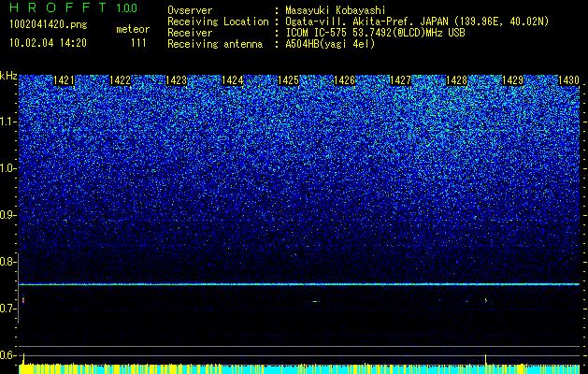Click the 1.0 frequency axis label
Viewport: 588px width, 374px height.
[8, 168]
